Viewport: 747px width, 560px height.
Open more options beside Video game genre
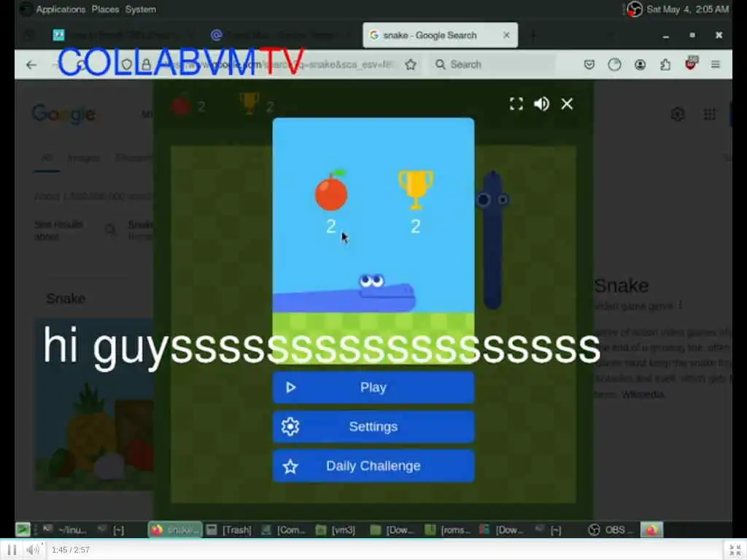pos(681,306)
